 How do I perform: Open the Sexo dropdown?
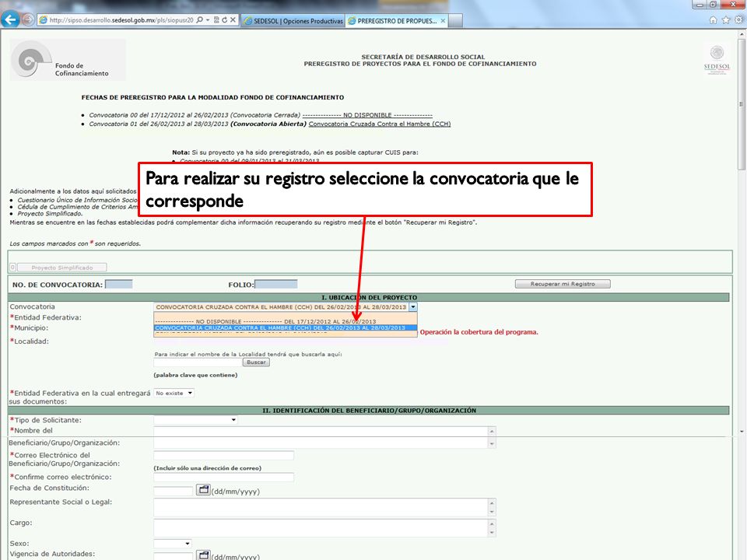[173, 544]
